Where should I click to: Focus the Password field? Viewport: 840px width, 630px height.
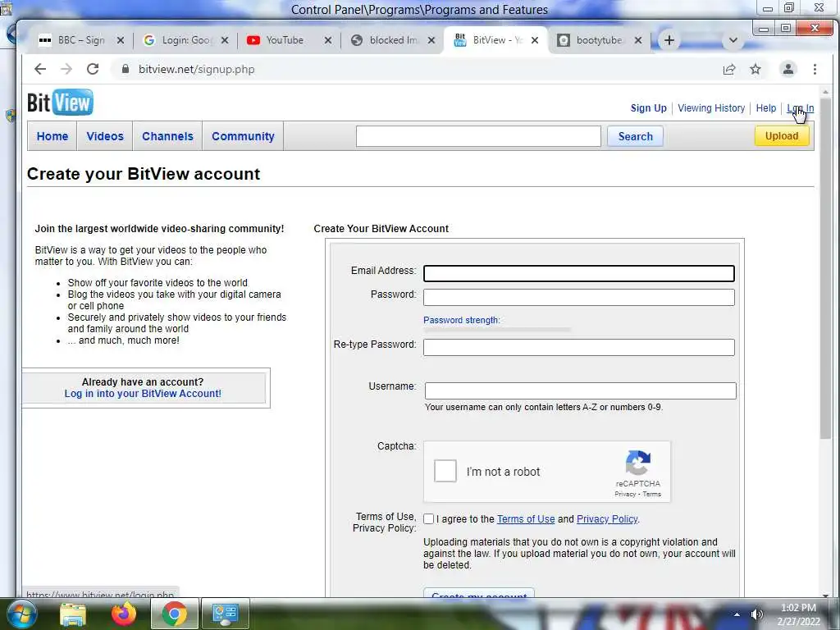[578, 297]
